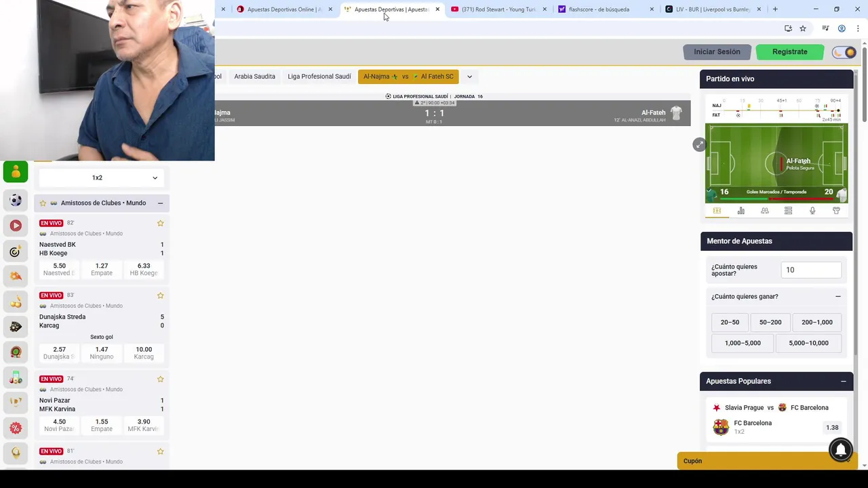Viewport: 868px width, 488px height.
Task: Expand the match selector chevron beside Al Fateh SC
Action: [469, 77]
